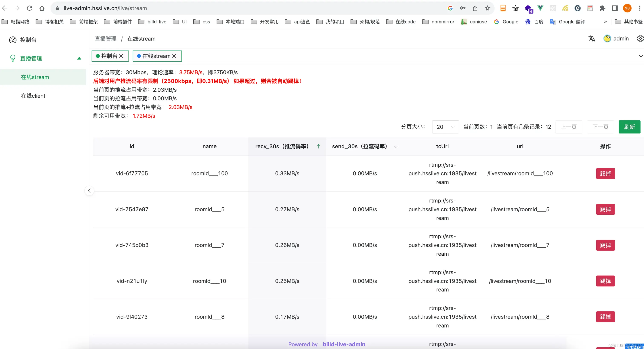Switch to the 控制台 page tab
The width and height of the screenshot is (644, 349).
click(x=110, y=56)
